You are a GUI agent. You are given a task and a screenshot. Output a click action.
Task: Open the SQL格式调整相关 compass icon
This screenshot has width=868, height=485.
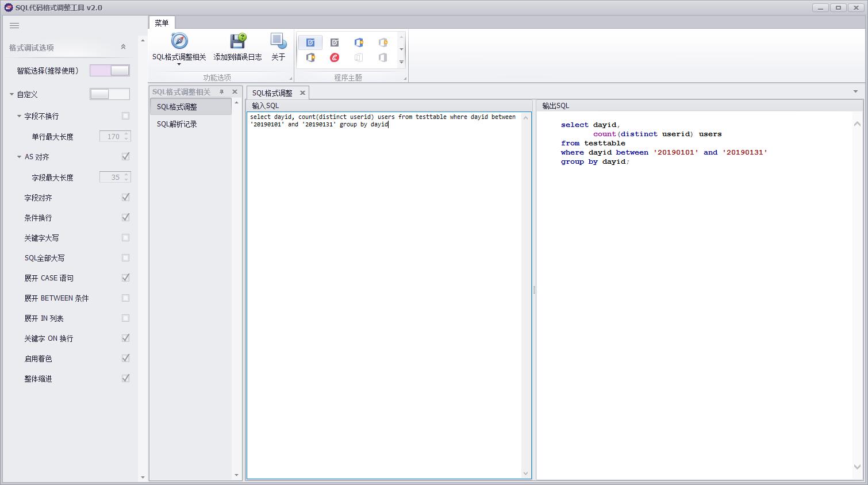pyautogui.click(x=179, y=41)
